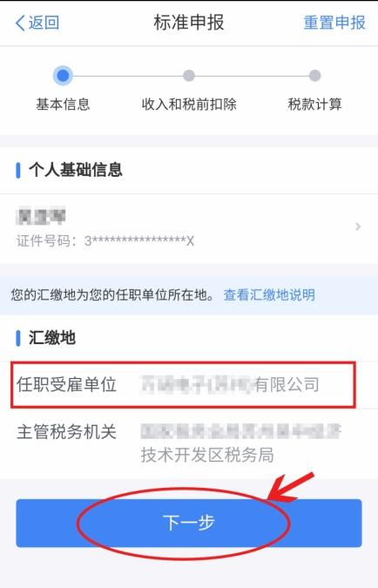The image size is (378, 588).
Task: Expand personal info row chevron
Action: pos(358,226)
